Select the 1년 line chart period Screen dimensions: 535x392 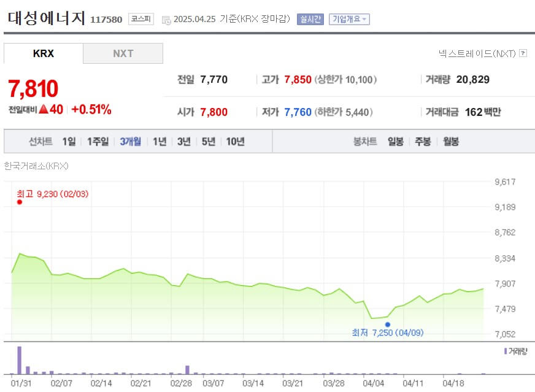[160, 141]
